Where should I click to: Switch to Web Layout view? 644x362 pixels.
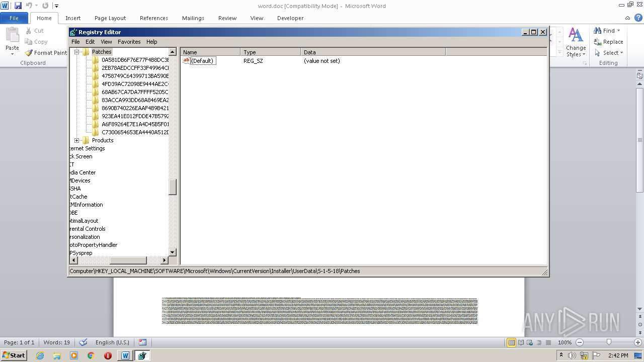pyautogui.click(x=529, y=342)
